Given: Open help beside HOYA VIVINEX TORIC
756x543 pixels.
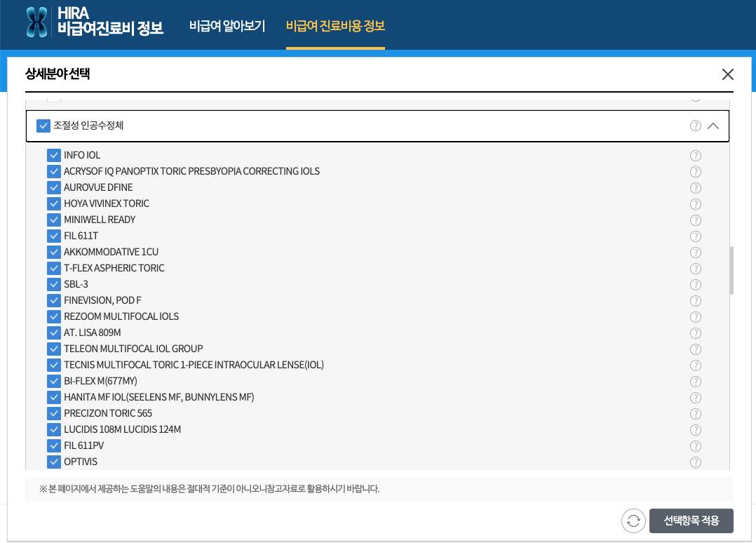Looking at the screenshot, I should tap(695, 204).
